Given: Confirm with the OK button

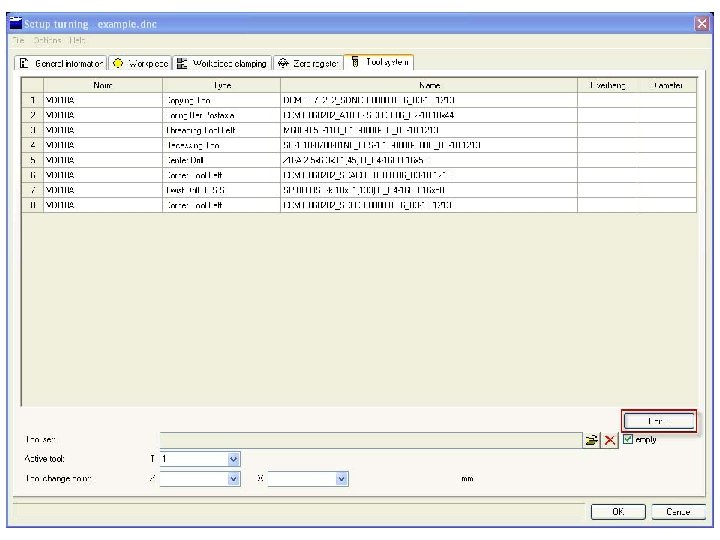Looking at the screenshot, I should 618,512.
